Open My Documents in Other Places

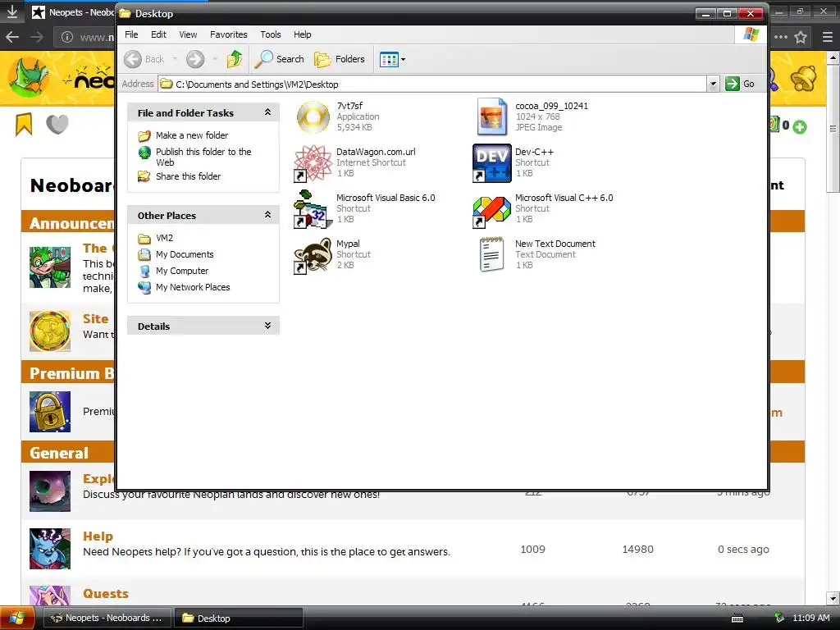point(185,254)
